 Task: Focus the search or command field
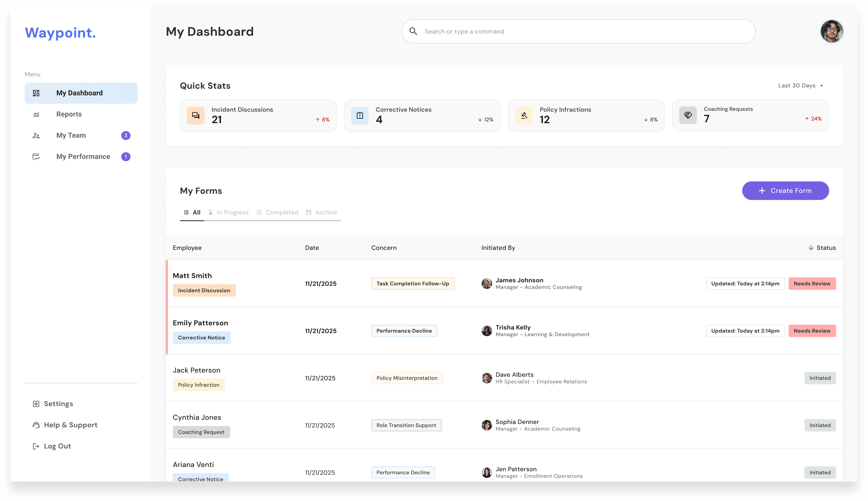coord(584,31)
